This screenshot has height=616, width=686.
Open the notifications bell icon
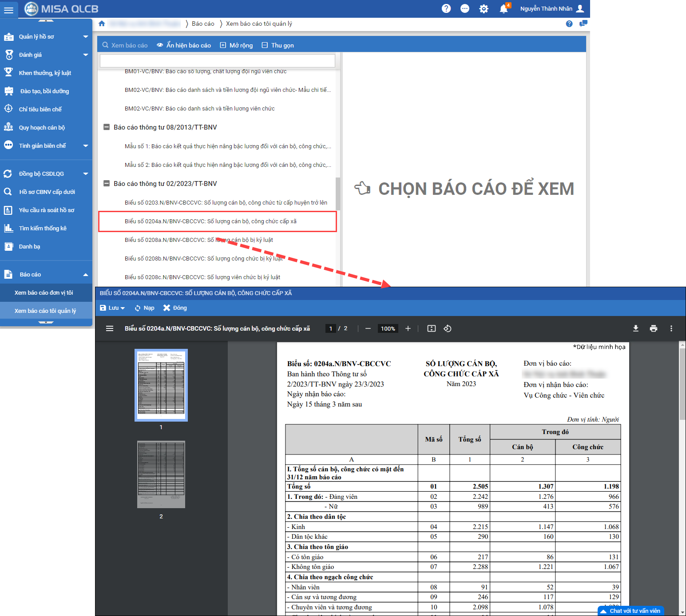click(503, 9)
